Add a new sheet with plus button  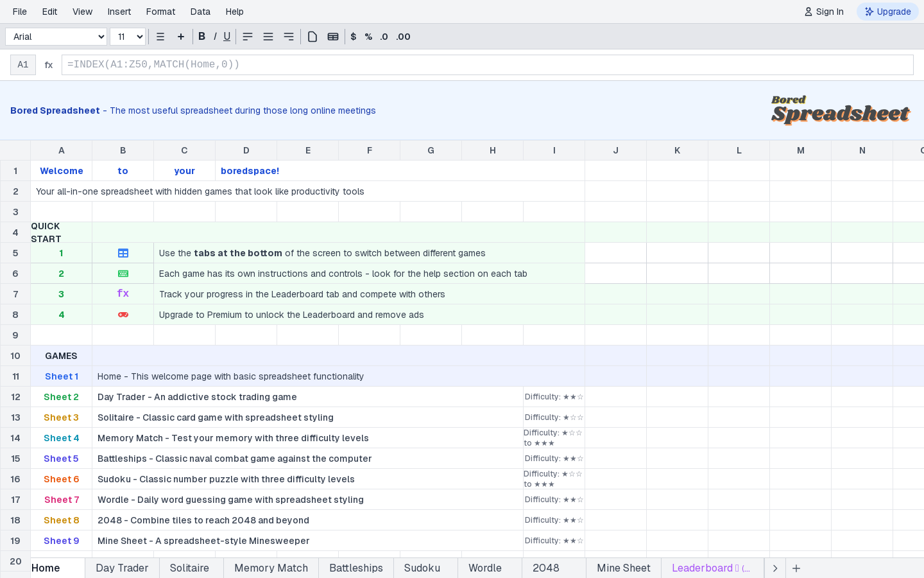(x=796, y=568)
